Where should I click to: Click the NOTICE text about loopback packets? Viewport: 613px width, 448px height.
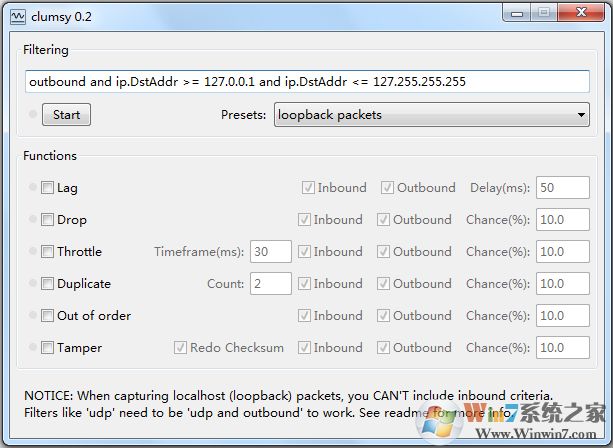[x=289, y=404]
